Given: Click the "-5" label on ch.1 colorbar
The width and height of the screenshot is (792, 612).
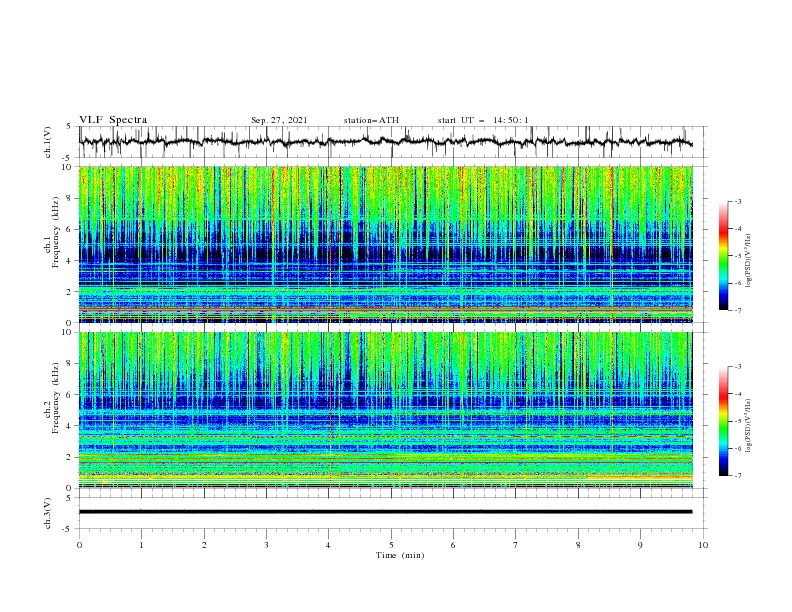Looking at the screenshot, I should point(737,256).
